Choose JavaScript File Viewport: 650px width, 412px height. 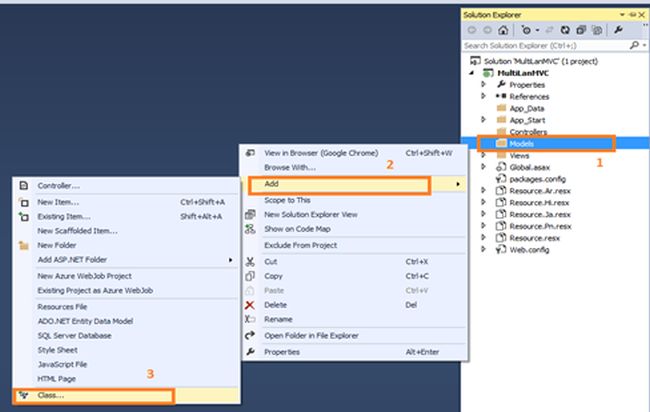click(x=126, y=364)
